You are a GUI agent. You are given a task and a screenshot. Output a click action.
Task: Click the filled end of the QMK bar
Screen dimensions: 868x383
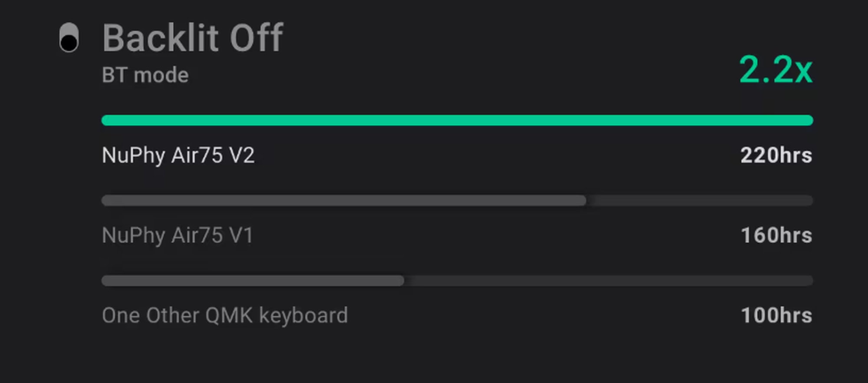pos(399,281)
